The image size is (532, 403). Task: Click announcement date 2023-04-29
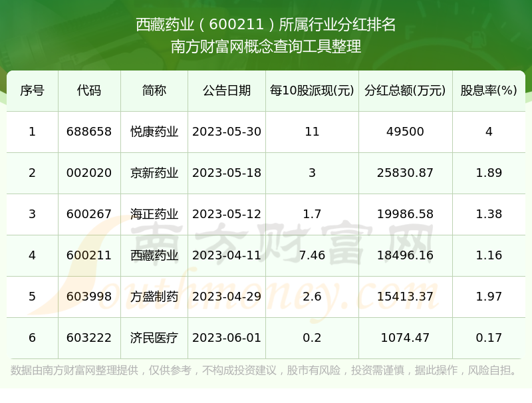(x=227, y=297)
